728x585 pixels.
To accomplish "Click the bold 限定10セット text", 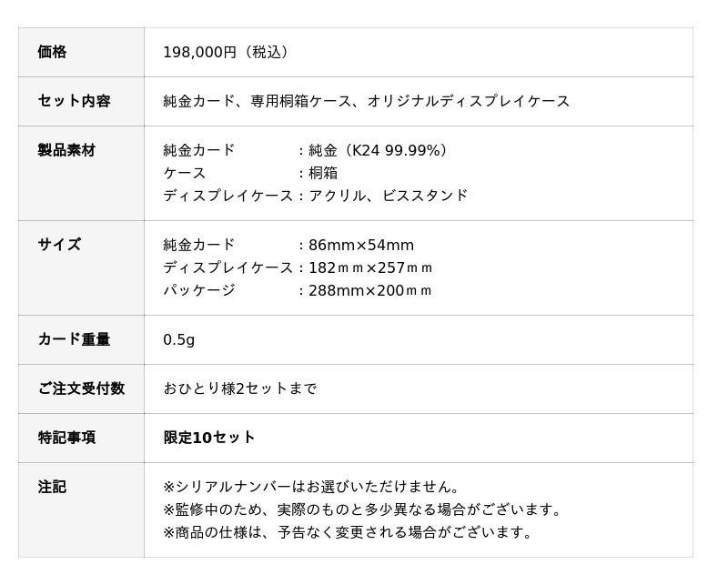I will pyautogui.click(x=209, y=438).
